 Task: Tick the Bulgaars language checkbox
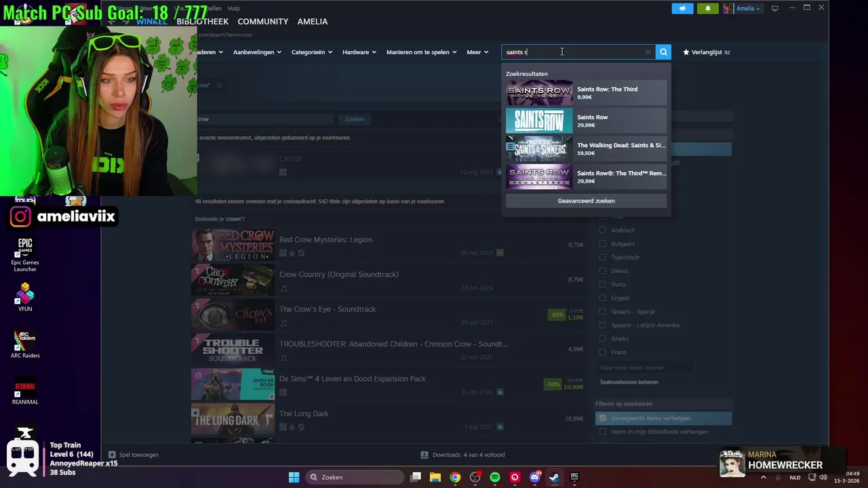tap(602, 243)
